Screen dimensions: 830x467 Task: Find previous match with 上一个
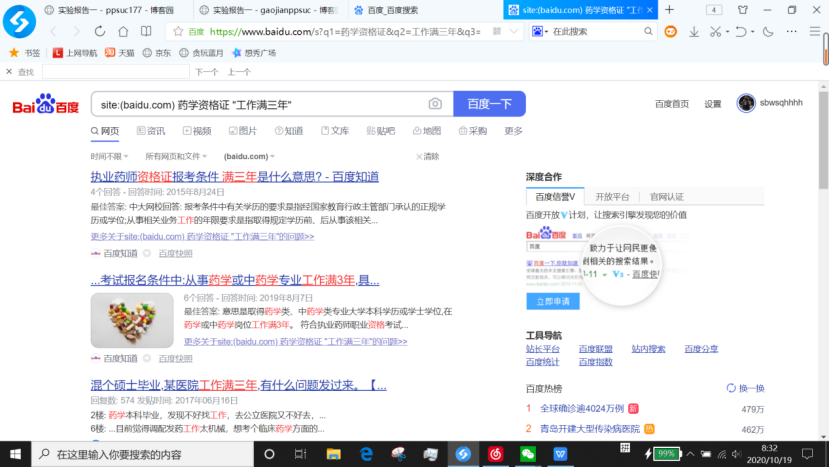(x=239, y=72)
